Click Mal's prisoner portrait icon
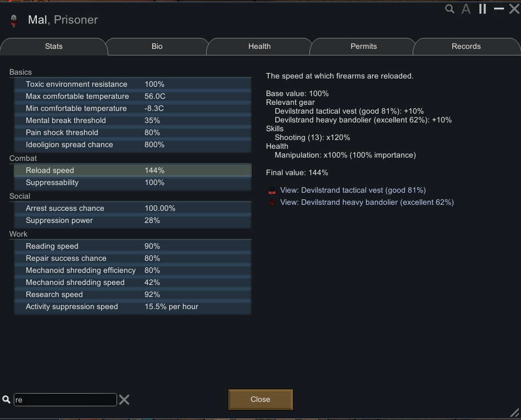The image size is (521, 420). pyautogui.click(x=14, y=20)
